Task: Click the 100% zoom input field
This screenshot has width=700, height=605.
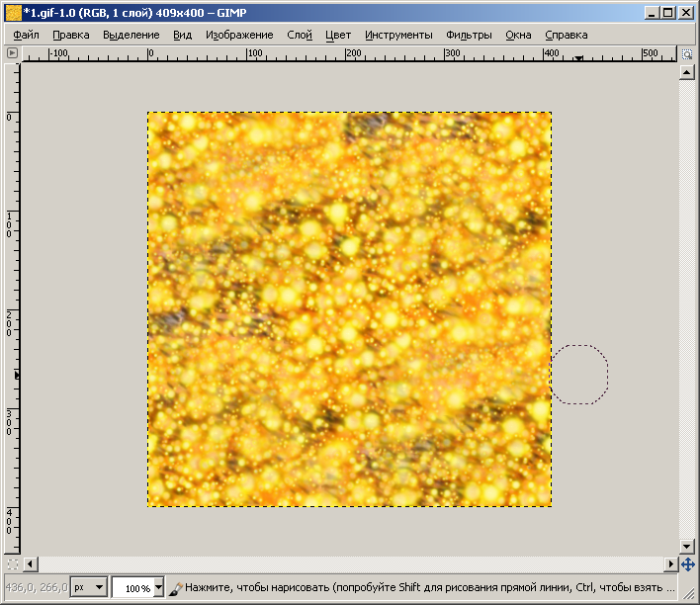Action: point(133,588)
